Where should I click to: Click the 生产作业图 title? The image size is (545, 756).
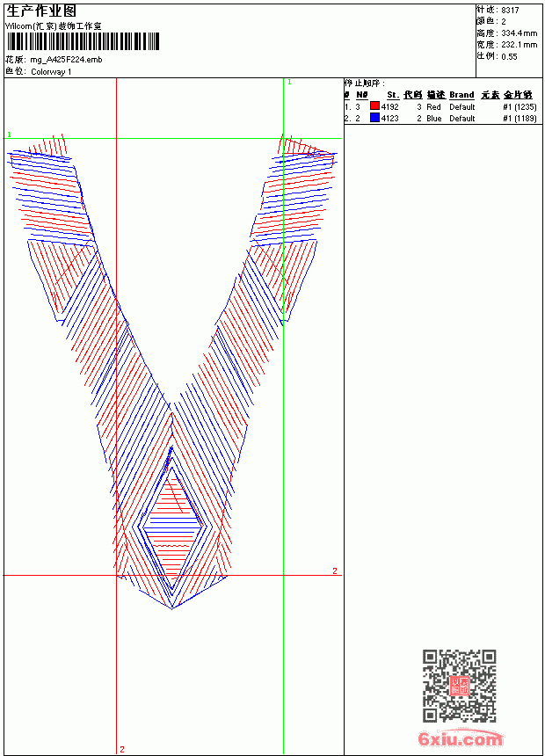pyautogui.click(x=40, y=11)
